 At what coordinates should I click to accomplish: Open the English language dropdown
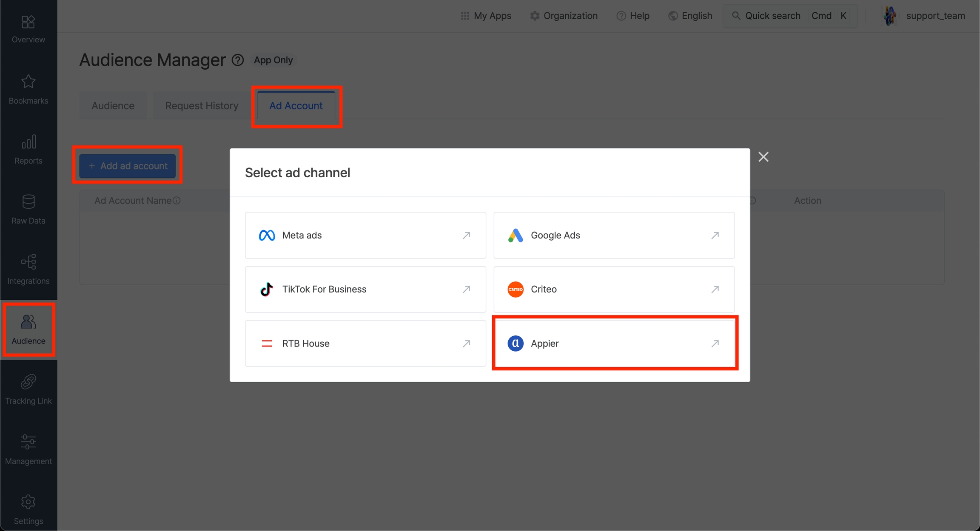pyautogui.click(x=690, y=16)
